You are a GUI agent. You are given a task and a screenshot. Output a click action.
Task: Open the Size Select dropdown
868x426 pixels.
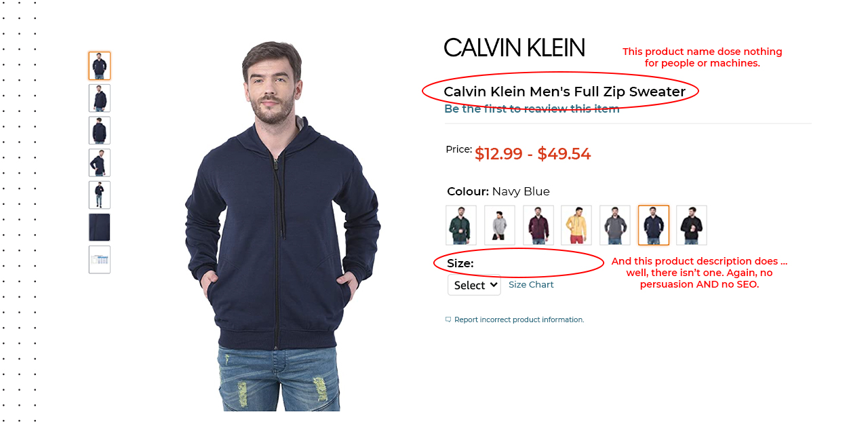[474, 285]
